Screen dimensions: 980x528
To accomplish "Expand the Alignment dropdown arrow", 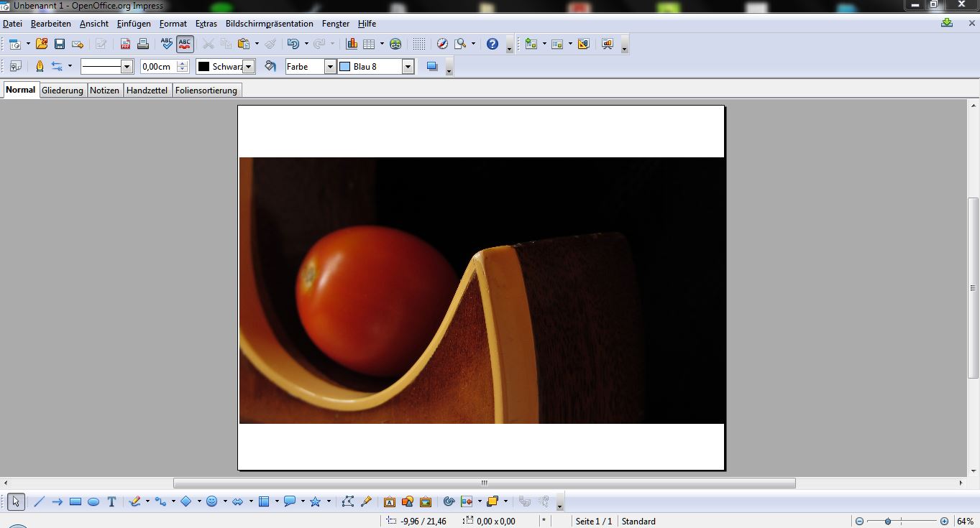I will (480, 501).
